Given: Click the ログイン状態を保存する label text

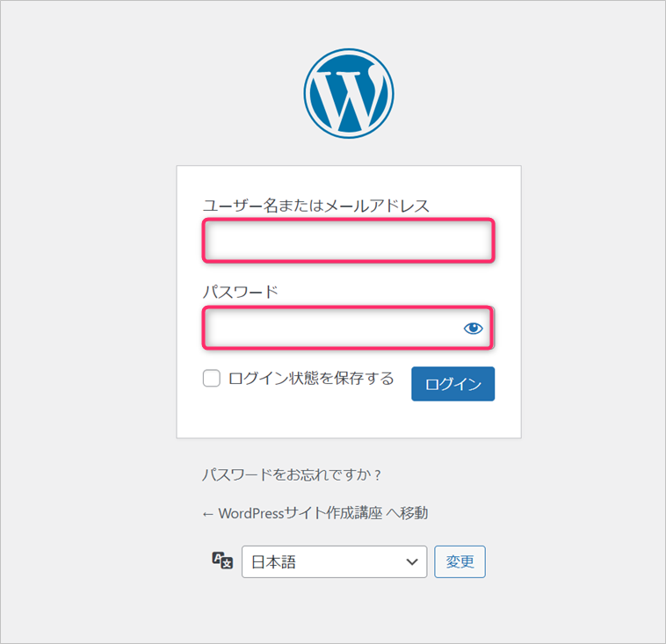Looking at the screenshot, I should 311,379.
